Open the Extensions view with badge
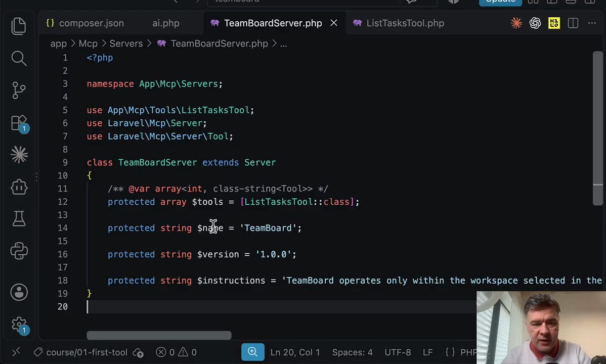The image size is (606, 364). 19,123
